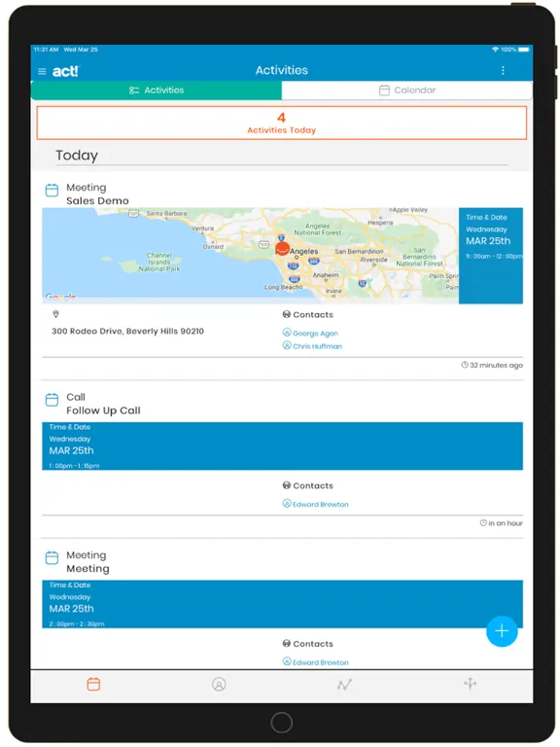Viewport: 560px width, 747px height.
Task: Open the Sales Demo meeting title
Action: click(x=97, y=200)
